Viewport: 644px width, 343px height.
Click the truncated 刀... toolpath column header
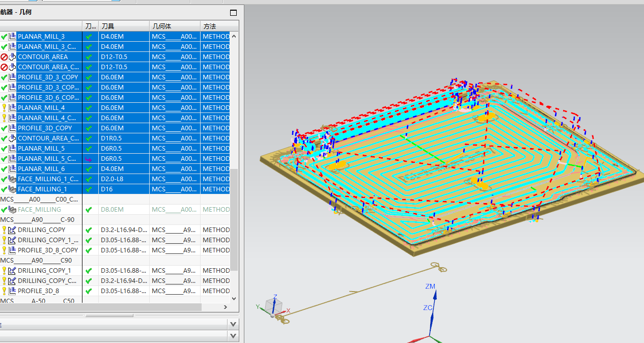click(x=91, y=26)
